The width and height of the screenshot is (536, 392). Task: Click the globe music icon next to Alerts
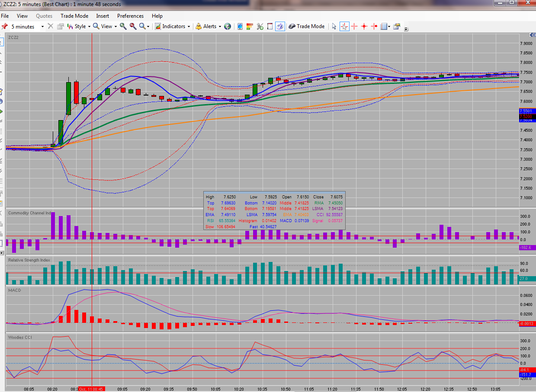coord(228,26)
